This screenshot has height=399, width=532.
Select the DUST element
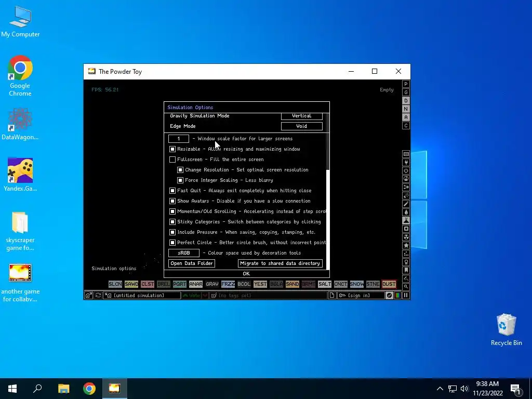coord(389,284)
